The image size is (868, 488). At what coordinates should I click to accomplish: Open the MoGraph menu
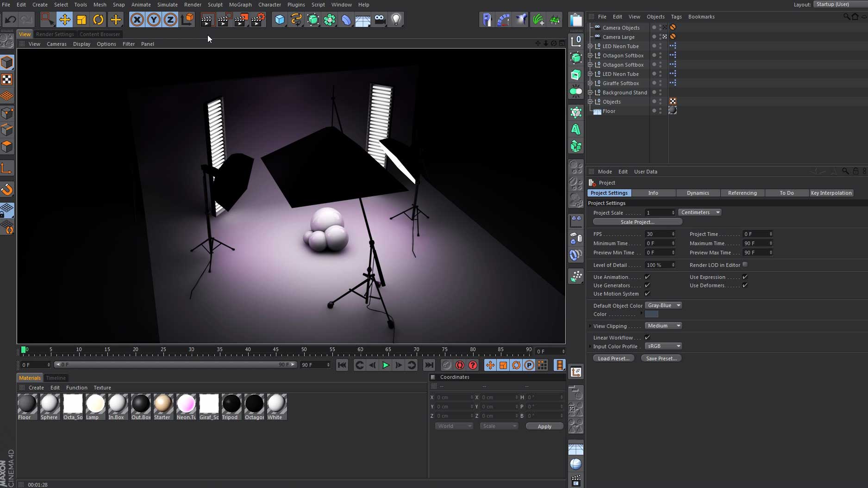click(240, 5)
